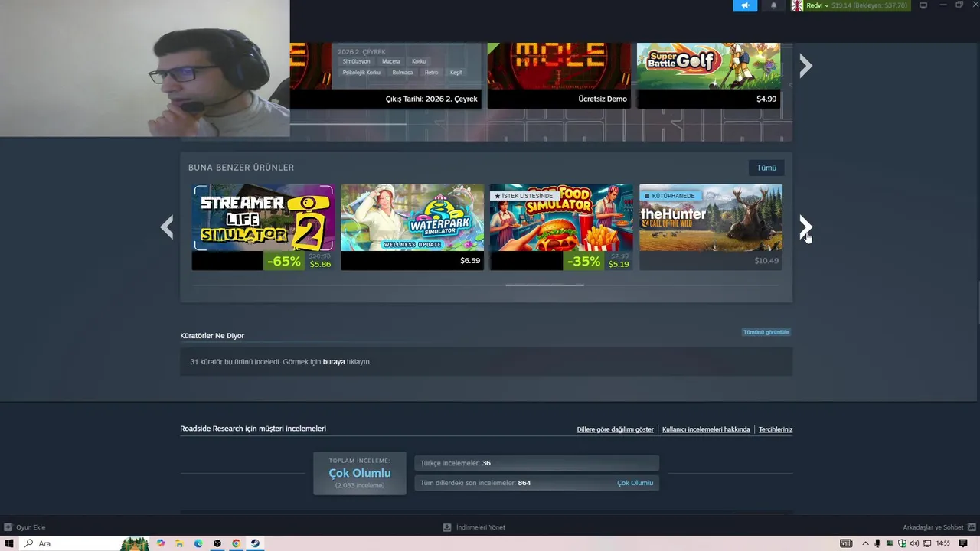Show previous similar products arrow
The width and height of the screenshot is (980, 551).
point(167,227)
